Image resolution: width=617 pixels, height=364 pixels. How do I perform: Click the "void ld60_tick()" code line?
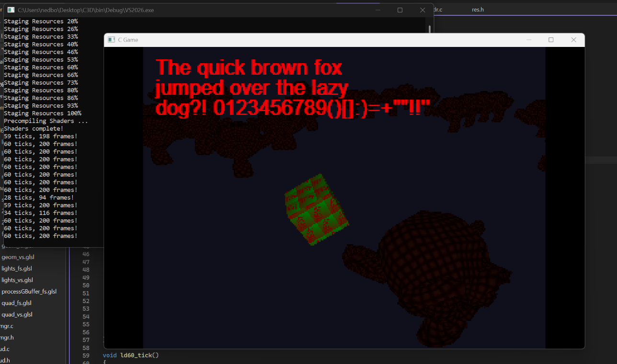point(131,355)
